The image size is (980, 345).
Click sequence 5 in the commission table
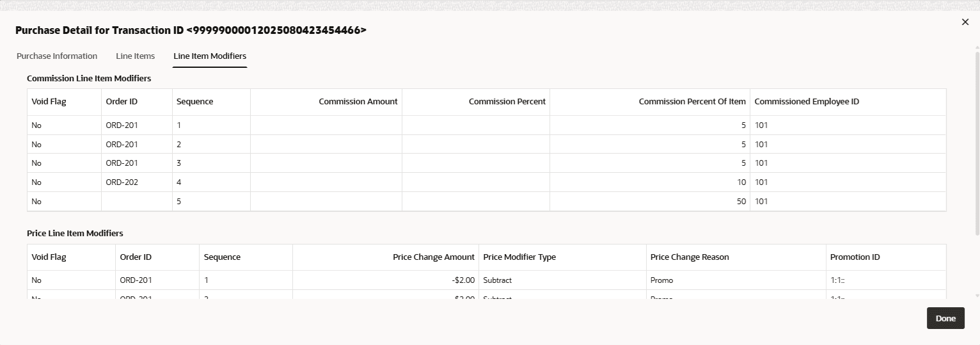pos(179,201)
